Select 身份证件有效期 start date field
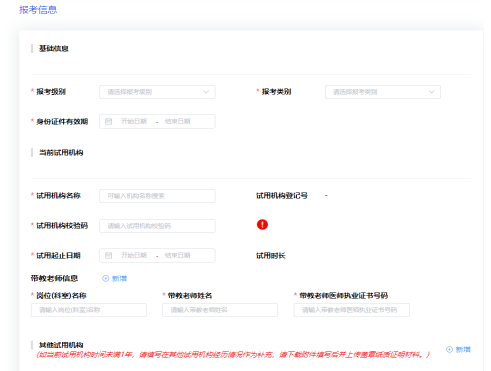491x371 pixels. (134, 121)
